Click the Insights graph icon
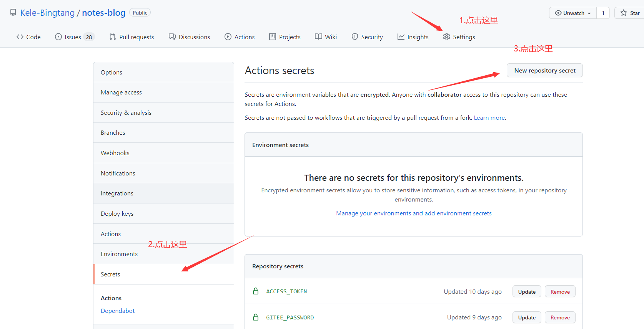 point(401,37)
